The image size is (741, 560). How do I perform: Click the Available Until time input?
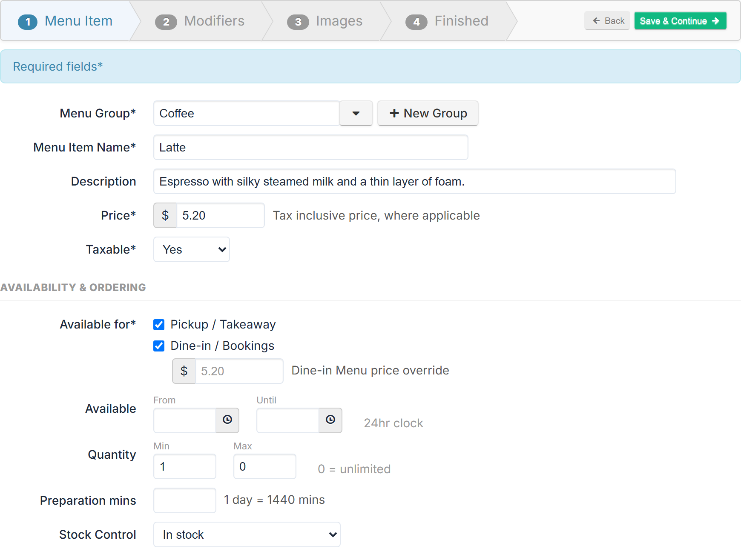tap(288, 420)
